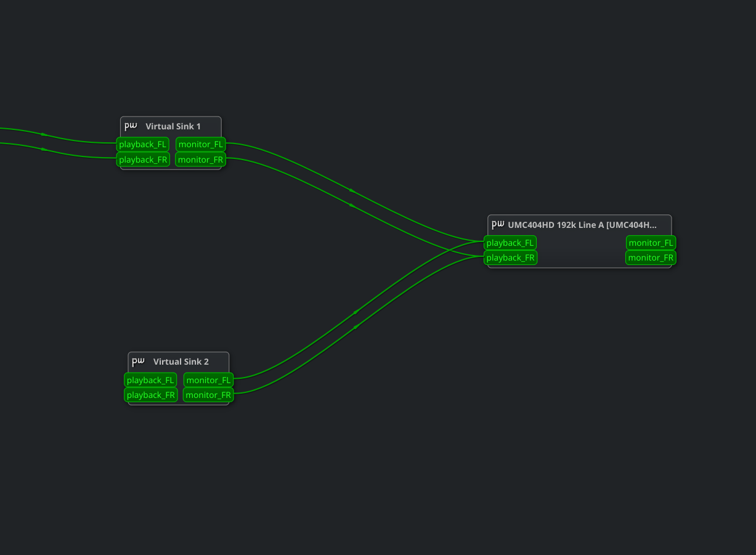Select the wire leaving Virtual Sink 2 monitor_FR
Image resolution: width=756 pixels, height=555 pixels.
click(356, 327)
